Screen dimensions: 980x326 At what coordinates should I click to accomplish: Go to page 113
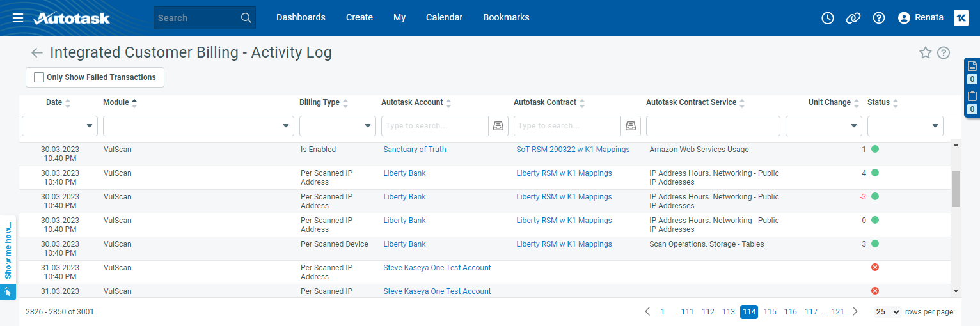[729, 312]
